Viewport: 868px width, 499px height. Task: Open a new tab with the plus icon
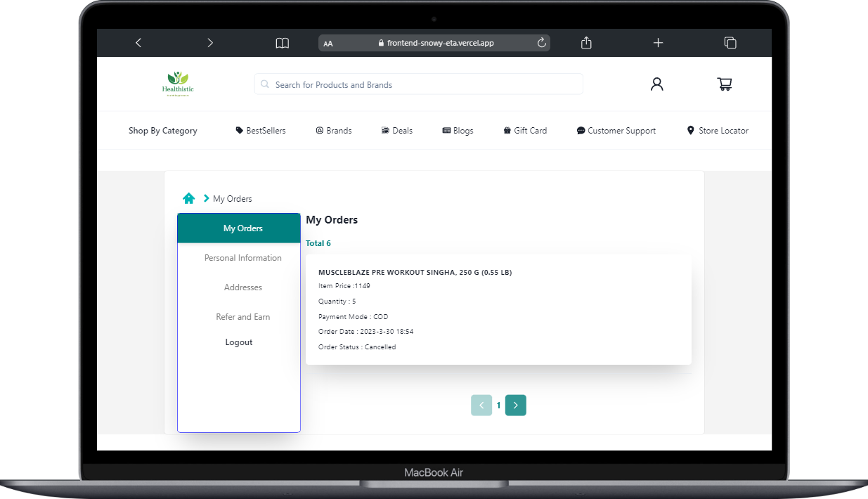[658, 43]
